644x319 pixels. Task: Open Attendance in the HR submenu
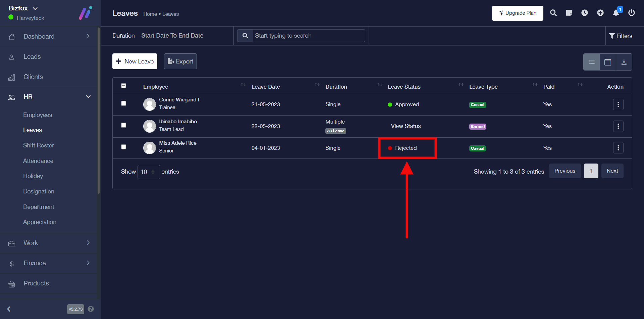point(38,161)
